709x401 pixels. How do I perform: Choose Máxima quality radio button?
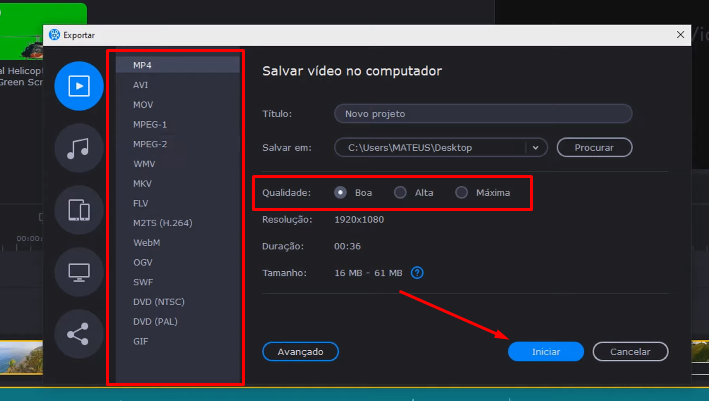point(461,193)
